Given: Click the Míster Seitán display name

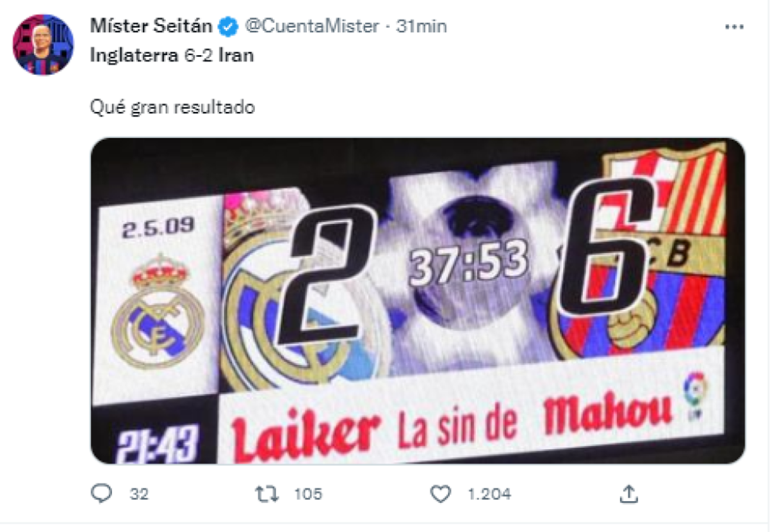Looking at the screenshot, I should pos(152,26).
